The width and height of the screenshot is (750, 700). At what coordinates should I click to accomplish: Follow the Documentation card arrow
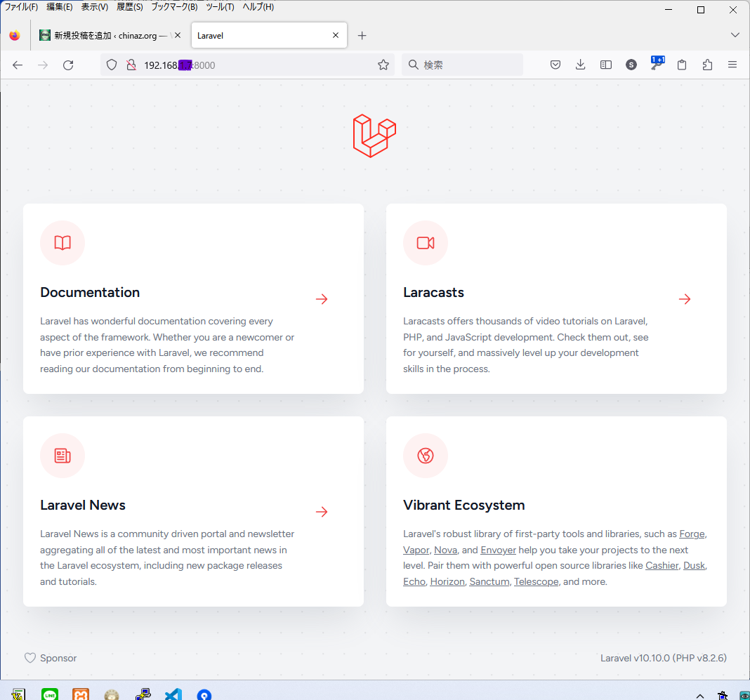tap(322, 299)
